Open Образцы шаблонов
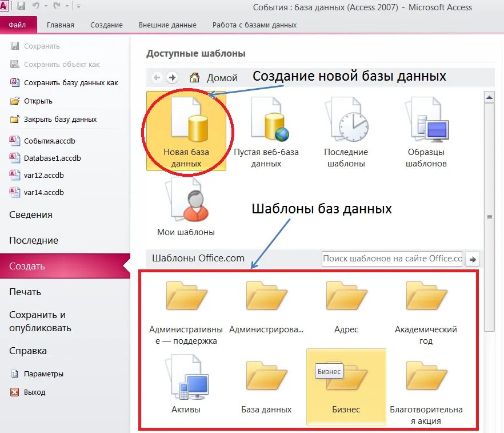Screen dimensions: 504x433 point(426,131)
